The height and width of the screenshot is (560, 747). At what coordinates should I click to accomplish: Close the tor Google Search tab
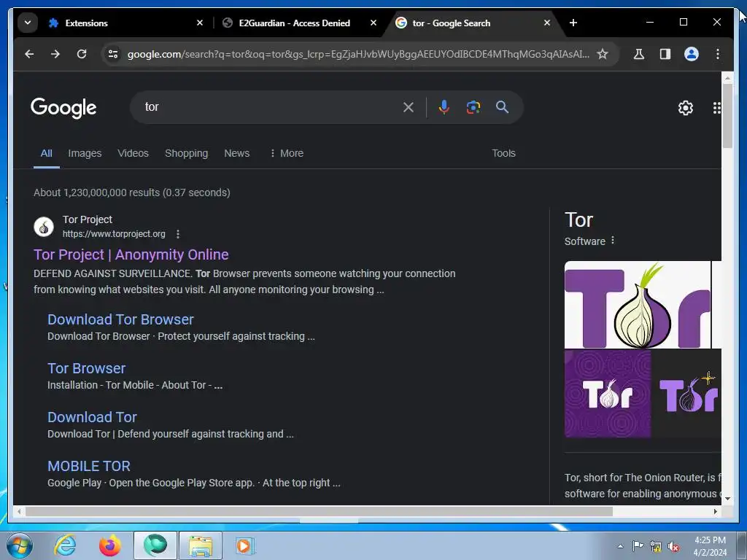(x=547, y=23)
